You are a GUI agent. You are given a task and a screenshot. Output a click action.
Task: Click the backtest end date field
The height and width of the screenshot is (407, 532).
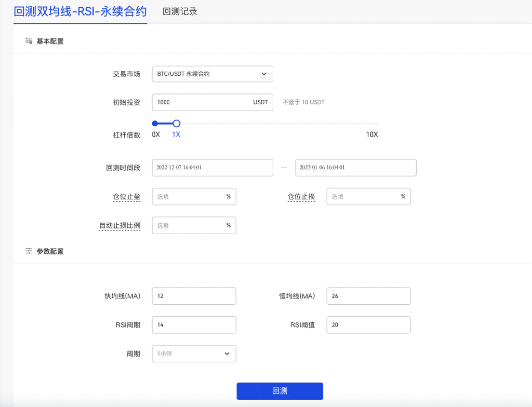click(355, 168)
